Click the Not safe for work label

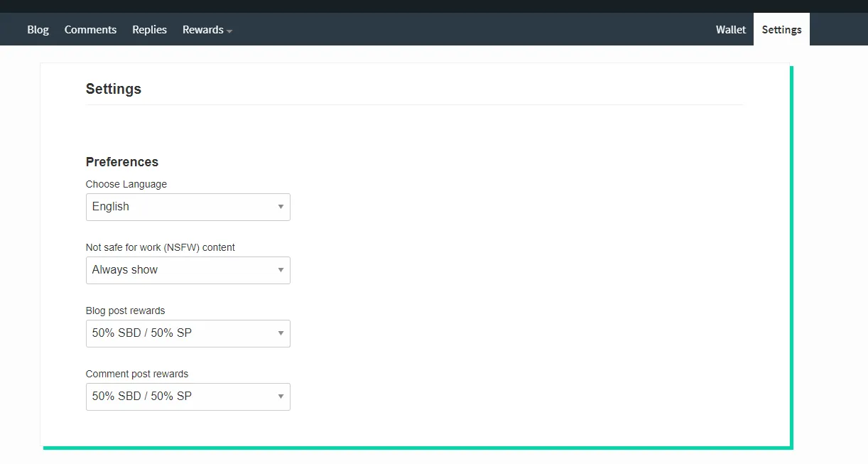tap(161, 247)
